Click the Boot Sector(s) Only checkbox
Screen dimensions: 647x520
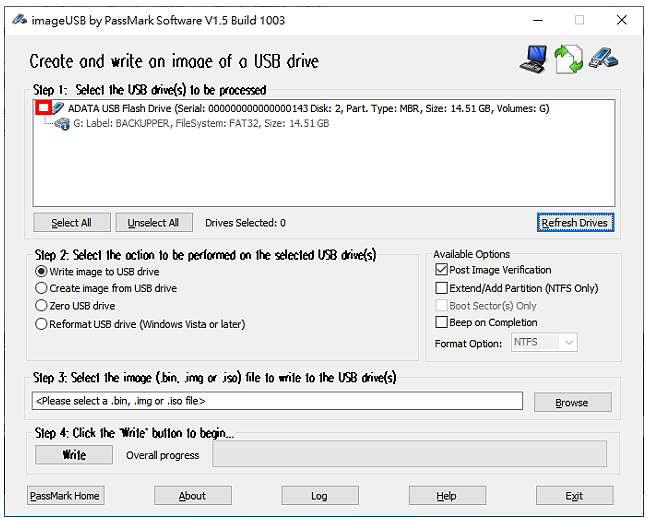[441, 305]
